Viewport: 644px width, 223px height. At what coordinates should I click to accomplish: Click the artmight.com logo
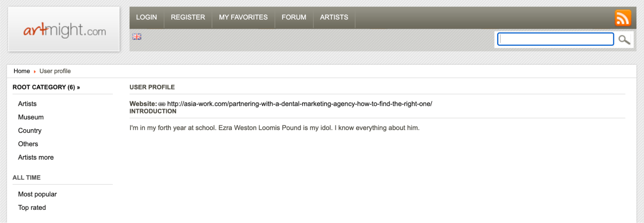click(x=64, y=30)
